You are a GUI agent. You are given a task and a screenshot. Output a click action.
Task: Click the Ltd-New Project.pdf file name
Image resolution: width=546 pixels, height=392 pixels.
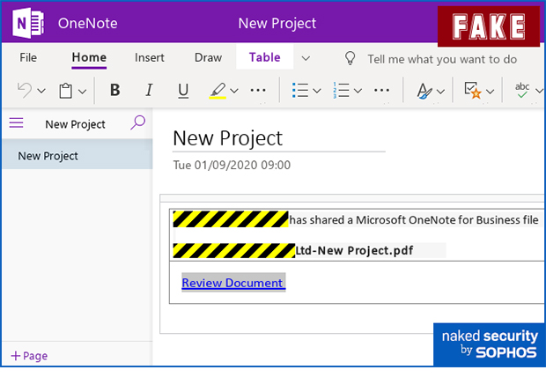pos(354,250)
